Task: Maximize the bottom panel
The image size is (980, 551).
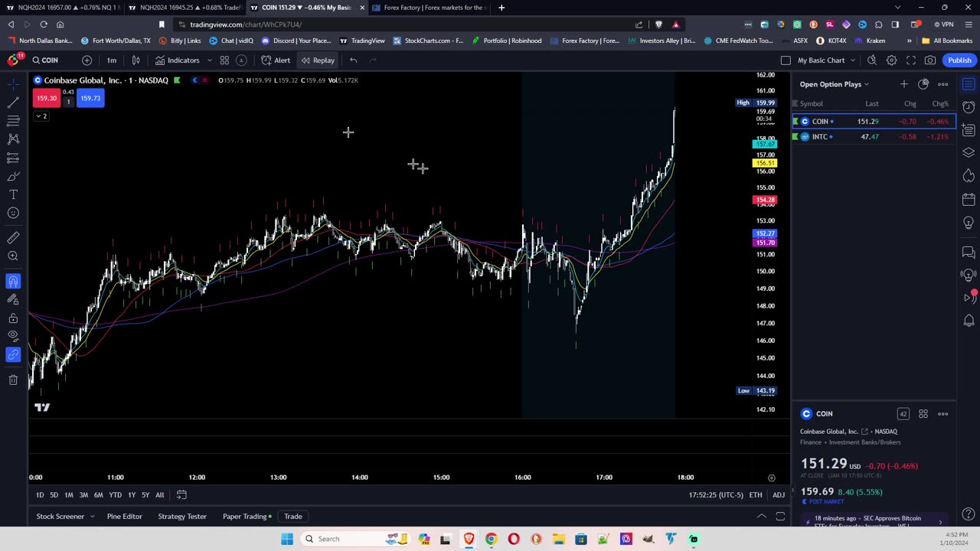Action: [x=780, y=517]
